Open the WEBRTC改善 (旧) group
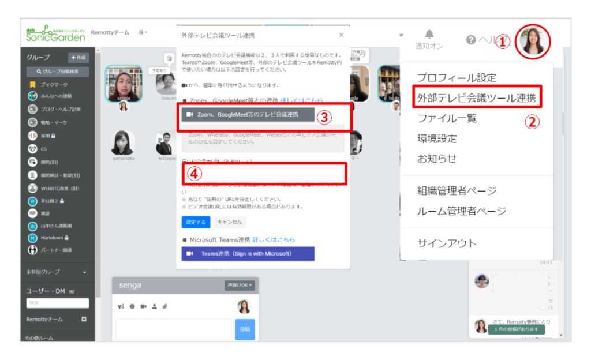 coord(53,188)
